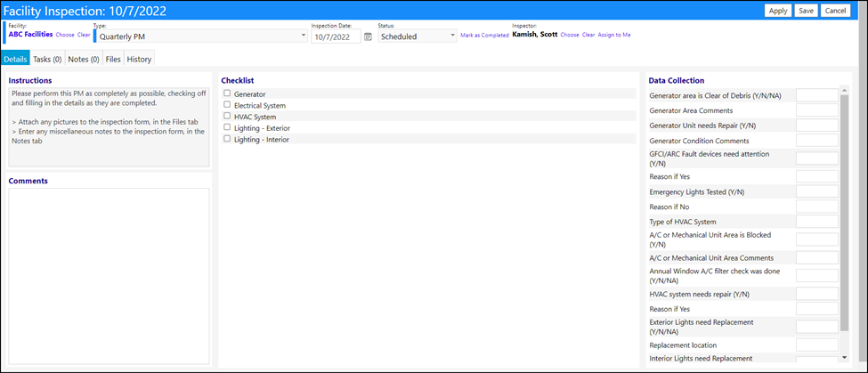Screen dimensions: 868x373
Task: Click A/C or Mechanical Unit Area is Blocked field
Action: tap(817, 239)
